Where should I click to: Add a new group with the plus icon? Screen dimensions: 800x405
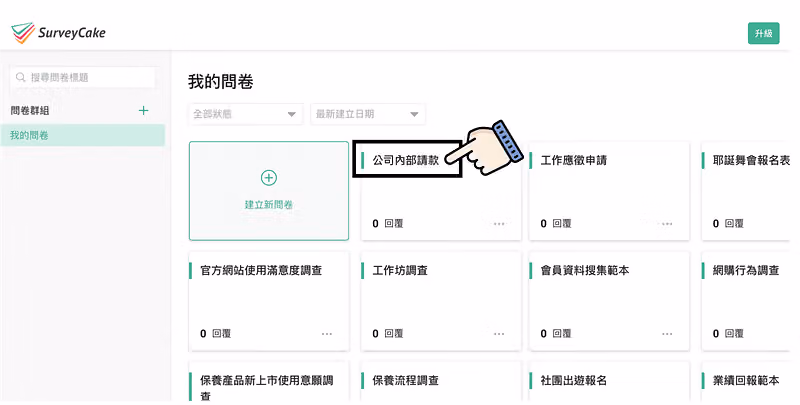143,110
